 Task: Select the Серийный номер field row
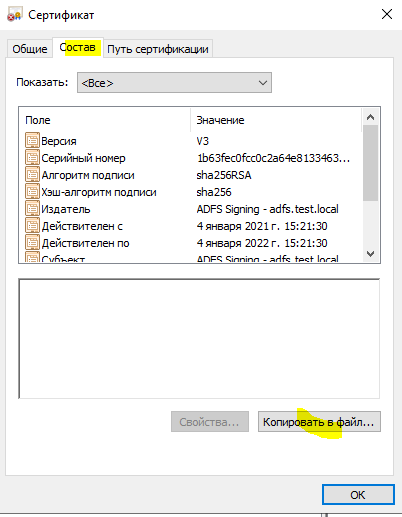coord(190,158)
